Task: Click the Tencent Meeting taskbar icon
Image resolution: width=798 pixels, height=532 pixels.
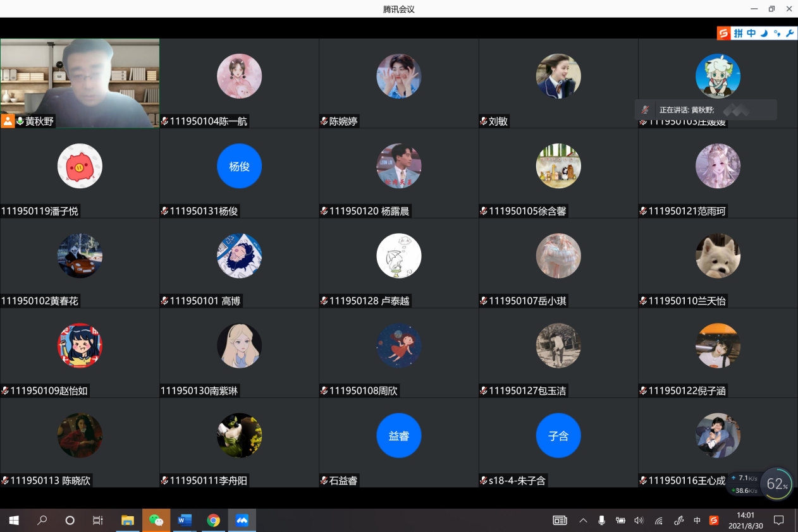Action: coord(242,521)
